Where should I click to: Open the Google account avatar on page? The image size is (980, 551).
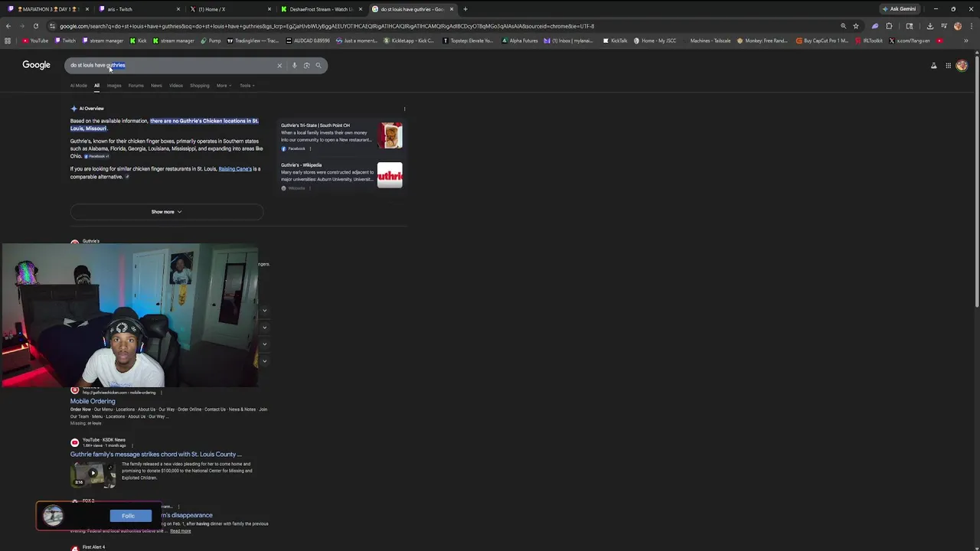(x=962, y=66)
